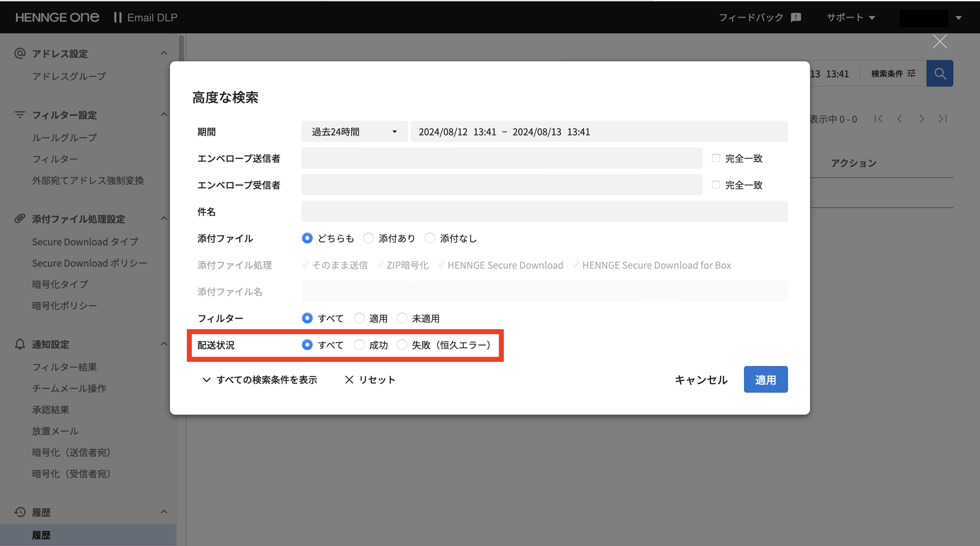
Task: Click the 検索条件 button
Action: point(893,73)
